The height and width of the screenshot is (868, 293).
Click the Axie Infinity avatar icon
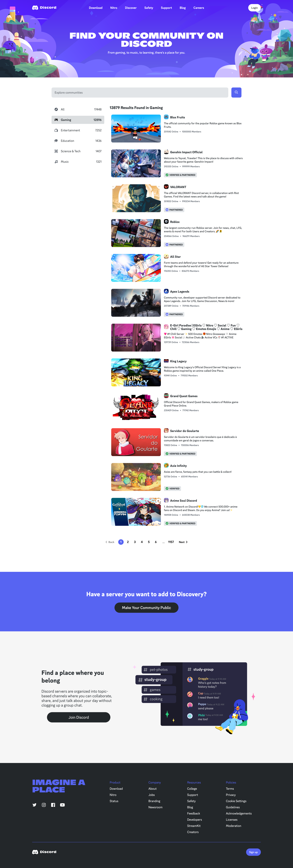(x=166, y=465)
